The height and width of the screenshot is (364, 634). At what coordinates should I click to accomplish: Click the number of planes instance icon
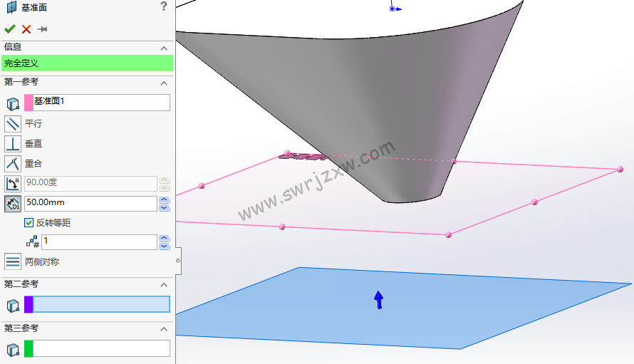click(33, 242)
